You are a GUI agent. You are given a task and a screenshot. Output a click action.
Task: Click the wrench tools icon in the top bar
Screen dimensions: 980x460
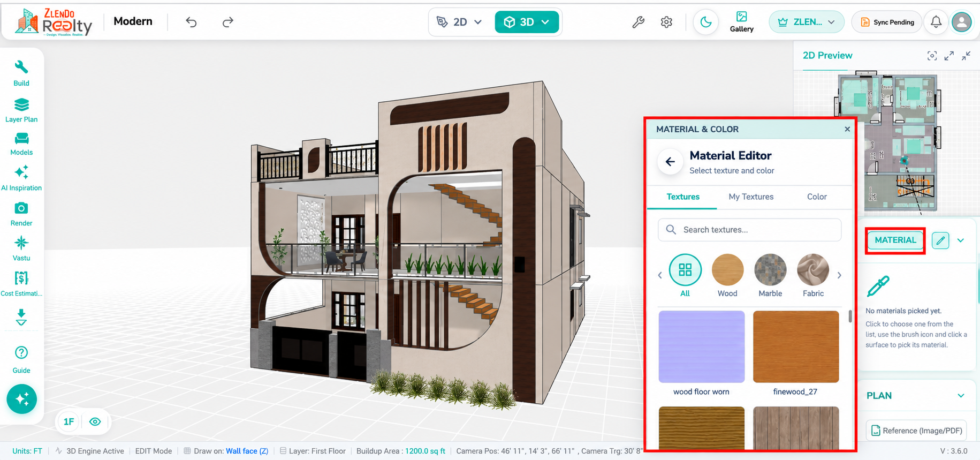638,22
